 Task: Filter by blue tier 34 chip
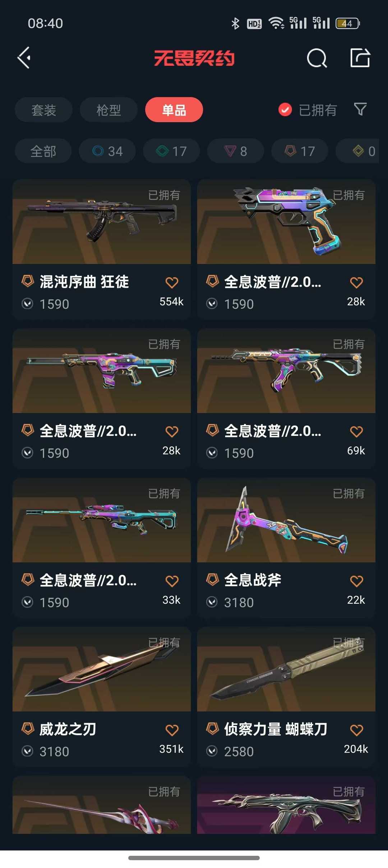pyautogui.click(x=107, y=151)
